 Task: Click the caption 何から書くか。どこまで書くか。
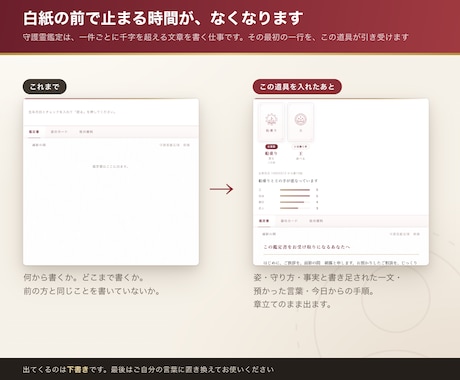(84, 278)
